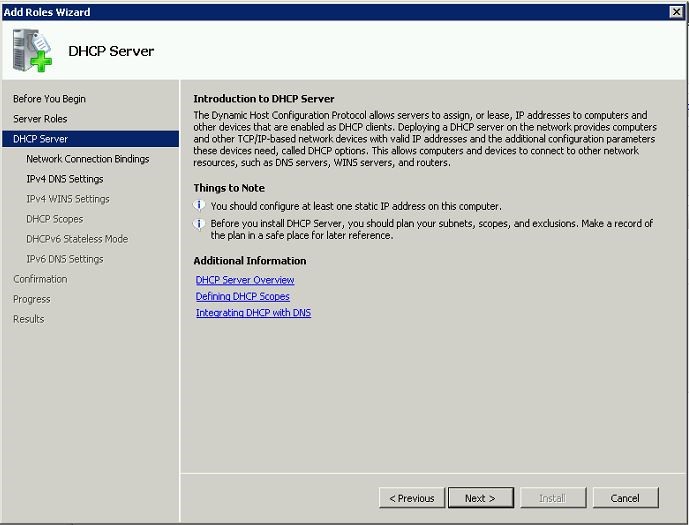Open the Defining DHCP Scopes link
Screen dimensions: 689x525
click(243, 296)
